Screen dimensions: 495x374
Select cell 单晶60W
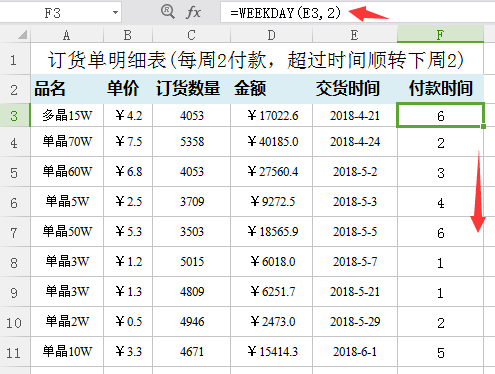67,171
